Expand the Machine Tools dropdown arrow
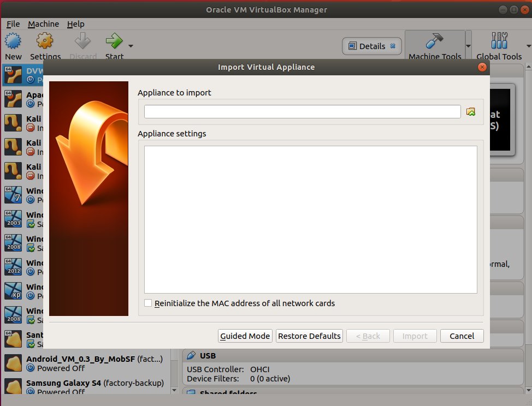Image resolution: width=532 pixels, height=406 pixels. click(468, 46)
